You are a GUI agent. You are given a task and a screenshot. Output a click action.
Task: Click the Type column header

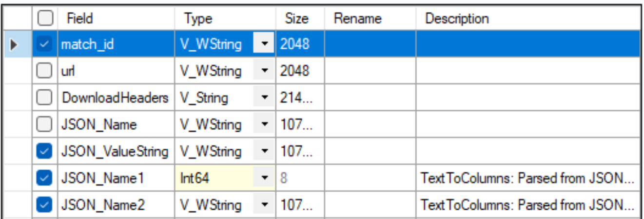click(x=225, y=19)
